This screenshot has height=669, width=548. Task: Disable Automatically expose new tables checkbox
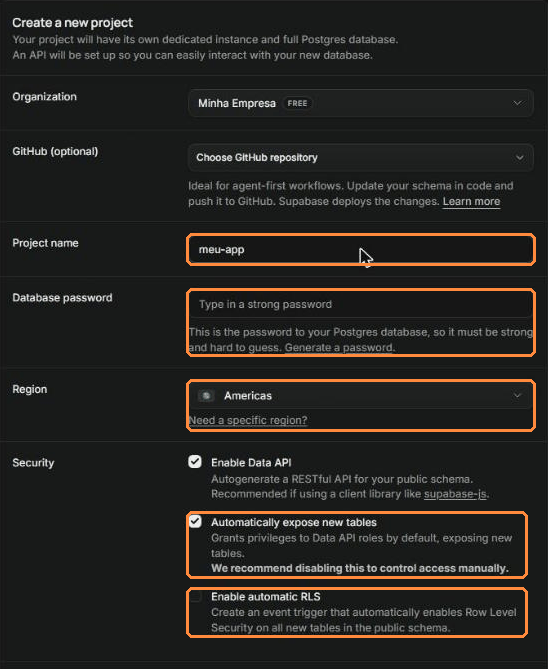195,521
